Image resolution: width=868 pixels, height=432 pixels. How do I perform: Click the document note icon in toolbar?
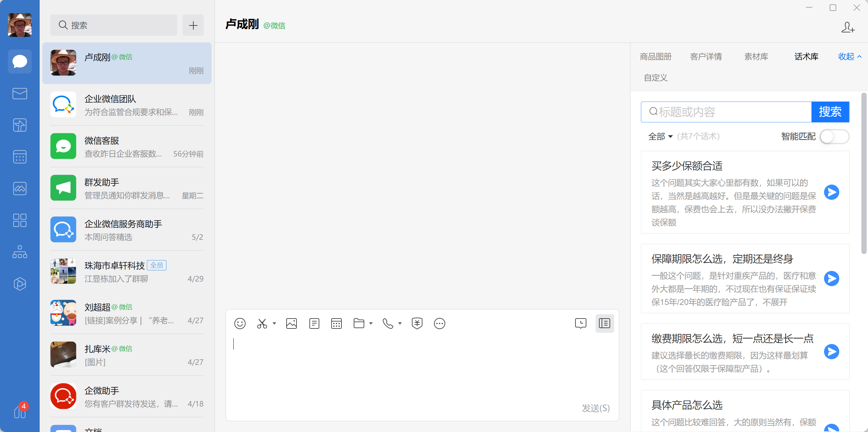tap(314, 324)
